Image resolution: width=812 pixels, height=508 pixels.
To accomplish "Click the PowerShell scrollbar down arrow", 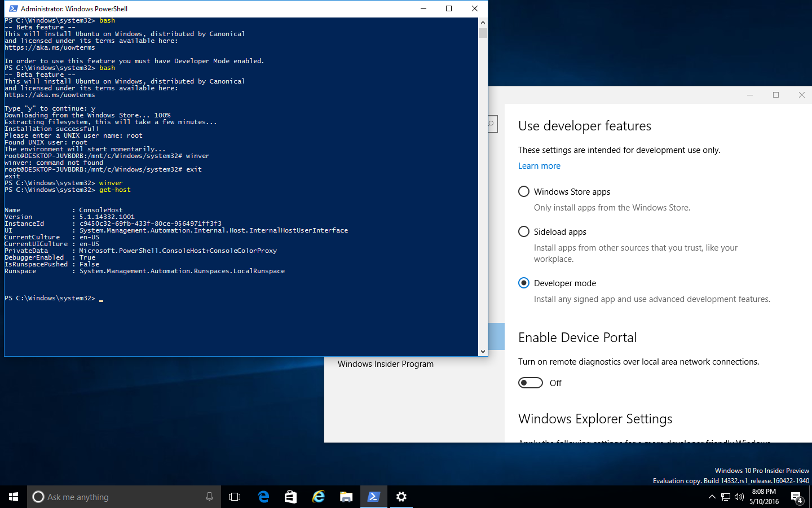I will [x=483, y=351].
